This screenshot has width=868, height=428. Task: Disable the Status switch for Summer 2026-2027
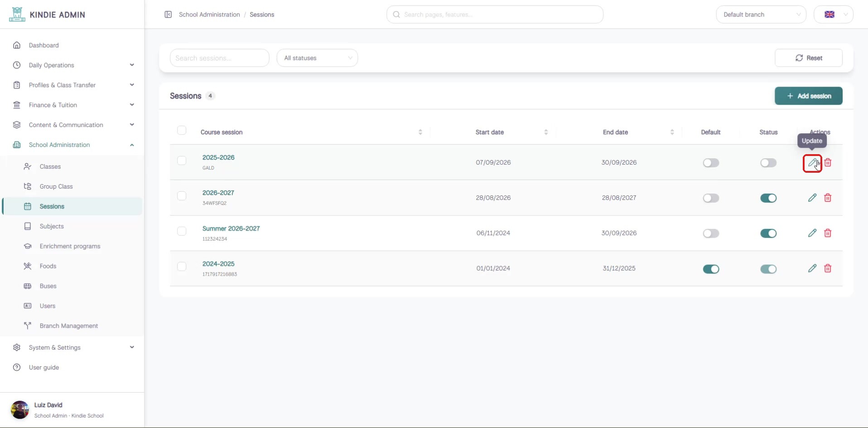click(768, 233)
